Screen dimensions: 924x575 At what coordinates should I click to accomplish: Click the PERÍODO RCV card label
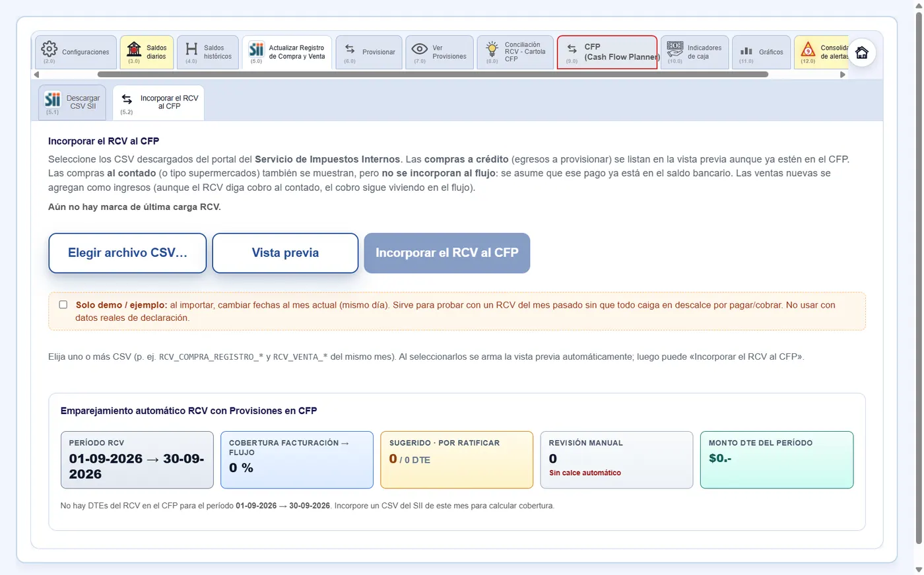pos(96,443)
